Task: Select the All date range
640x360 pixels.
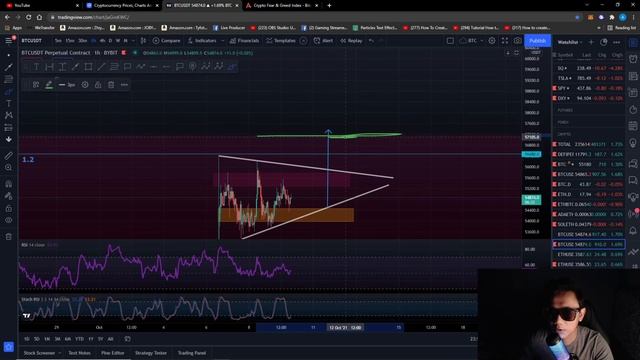Action: click(110, 339)
